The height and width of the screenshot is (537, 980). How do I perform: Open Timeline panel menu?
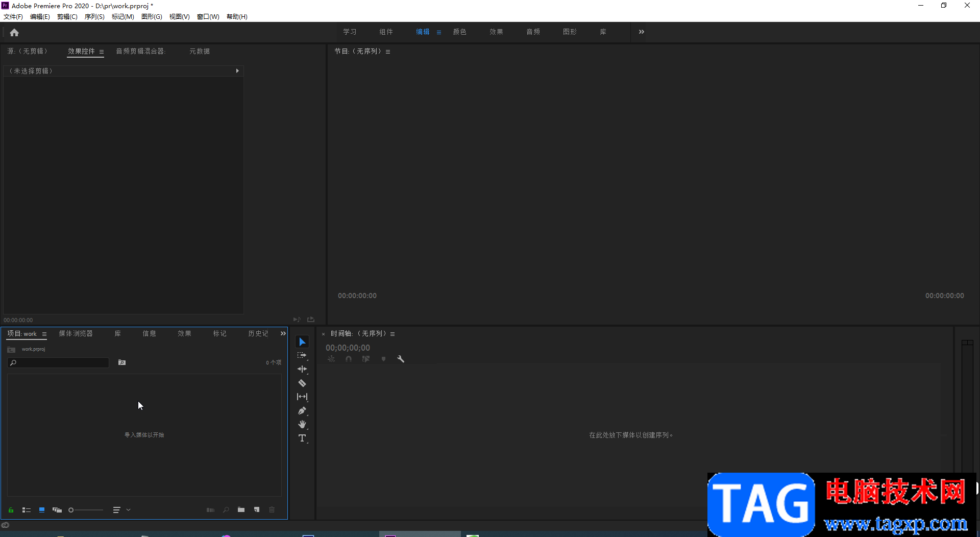(393, 334)
